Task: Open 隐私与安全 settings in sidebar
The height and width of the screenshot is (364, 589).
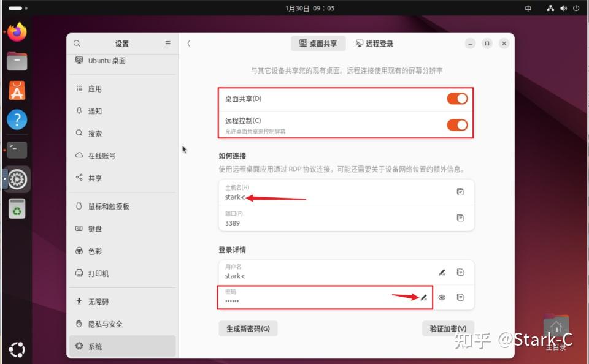Action: coord(123,324)
